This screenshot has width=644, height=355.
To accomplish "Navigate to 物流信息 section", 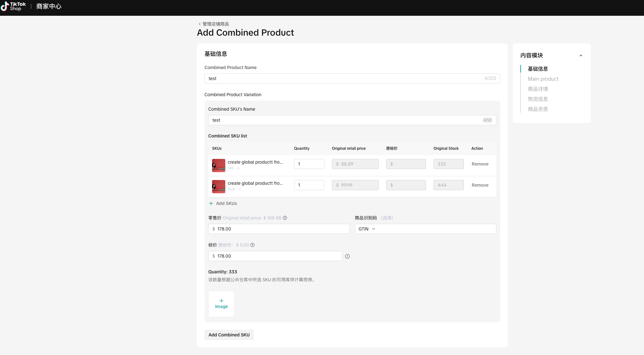I will [538, 99].
